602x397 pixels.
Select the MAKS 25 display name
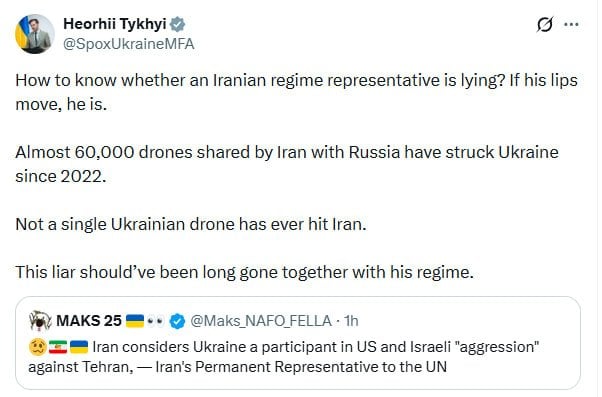89,321
